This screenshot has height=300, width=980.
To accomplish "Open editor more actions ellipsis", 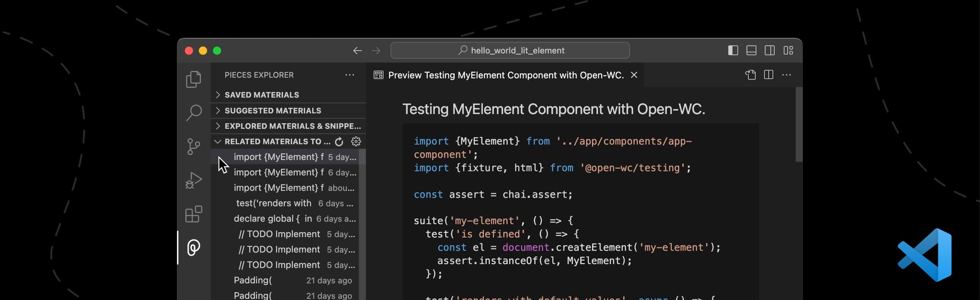I will (787, 75).
